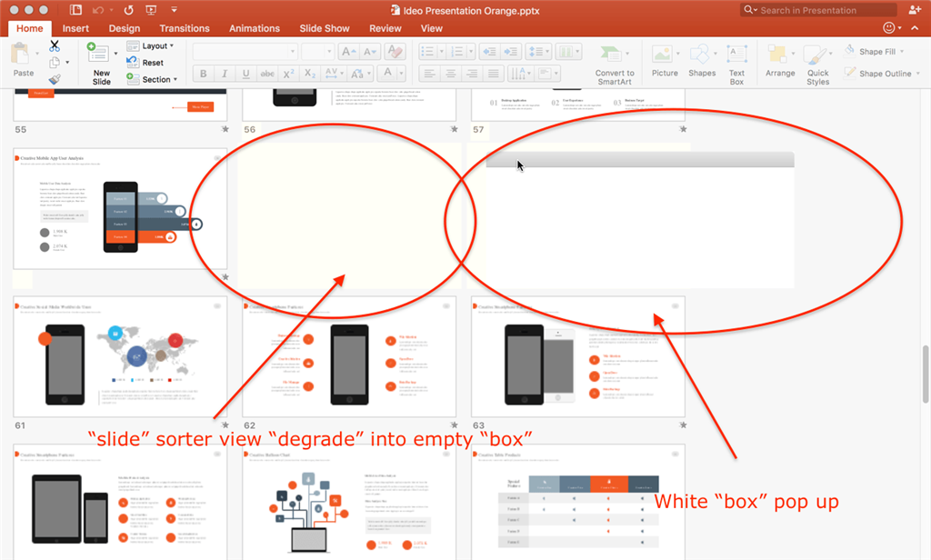
Task: Click the Clear Formatting eraser icon
Action: coord(395,52)
